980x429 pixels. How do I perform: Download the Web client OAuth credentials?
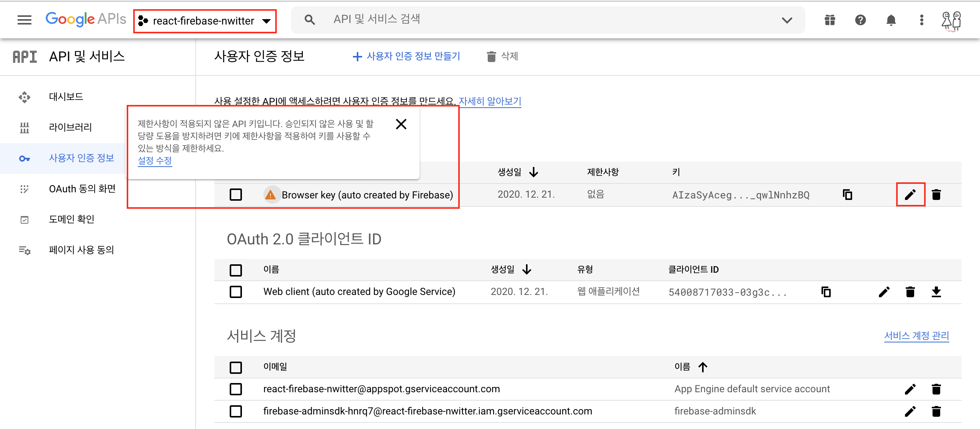(x=936, y=292)
